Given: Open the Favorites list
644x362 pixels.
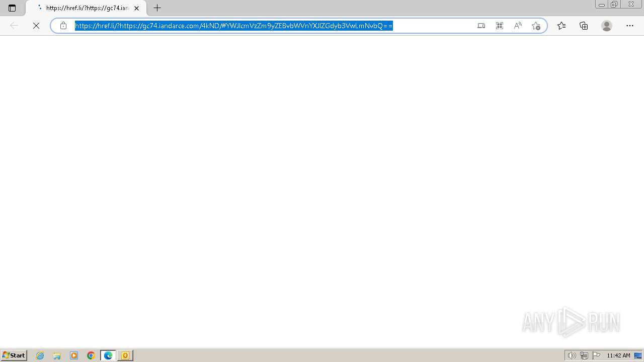Looking at the screenshot, I should 561,26.
